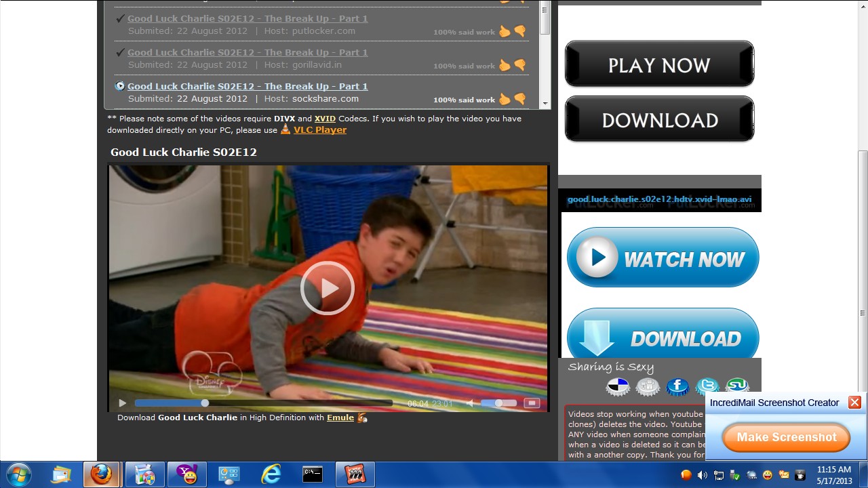Share on Delicious bottle-cap icon
This screenshot has width=868, height=488.
[618, 386]
